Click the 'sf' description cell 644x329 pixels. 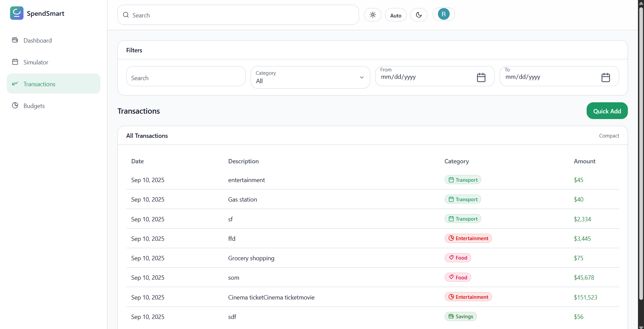[x=230, y=219]
